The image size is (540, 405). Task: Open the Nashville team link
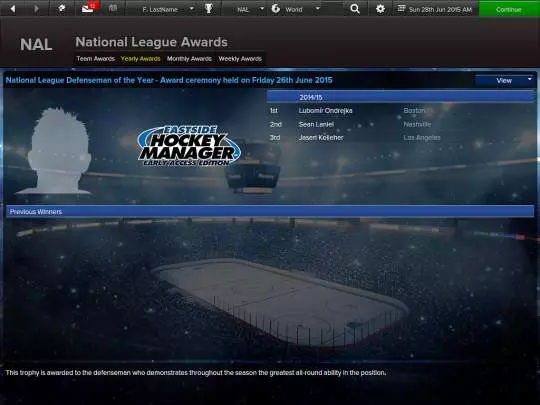(x=417, y=124)
